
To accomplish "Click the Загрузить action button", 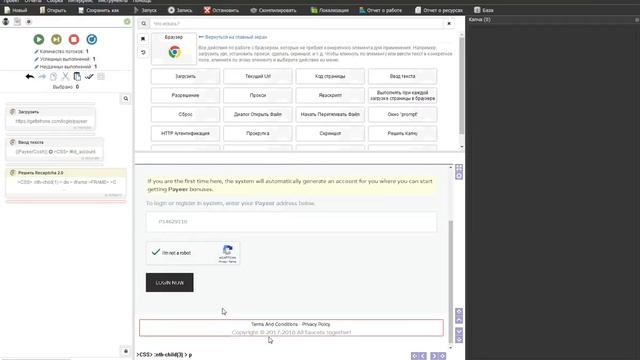I will (x=185, y=76).
